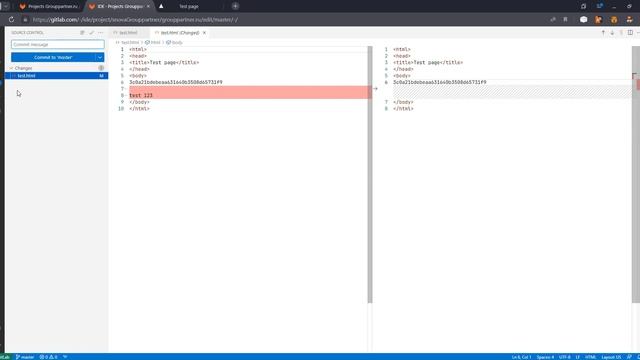Click the split editor icon in editor toolbar
Viewport: 640px width, 360px height.
tap(630, 33)
